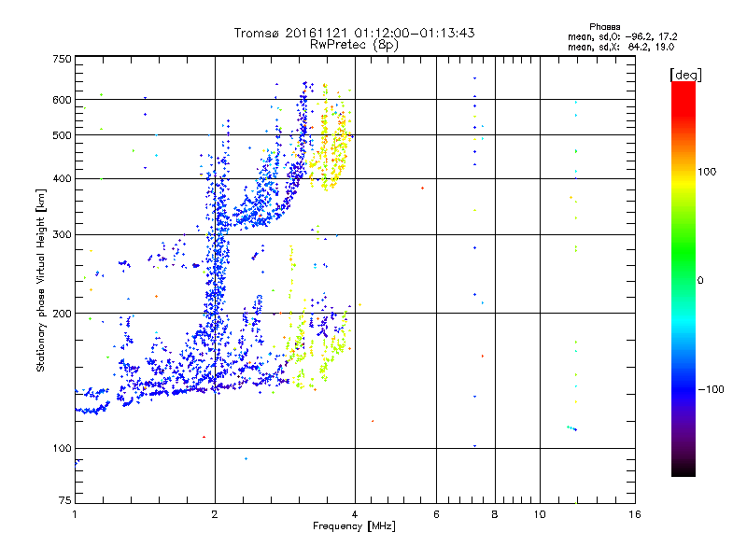Image resolution: width=747 pixels, height=560 pixels.
Task: Click y-axis tick label '600'
Action: [62, 100]
